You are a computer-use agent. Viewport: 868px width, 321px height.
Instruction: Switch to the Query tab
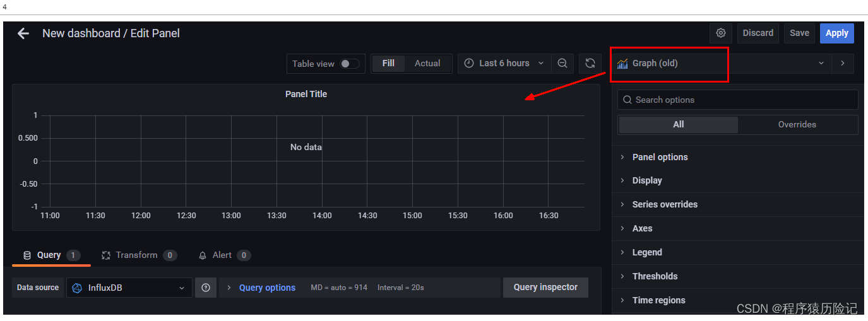pyautogui.click(x=51, y=255)
